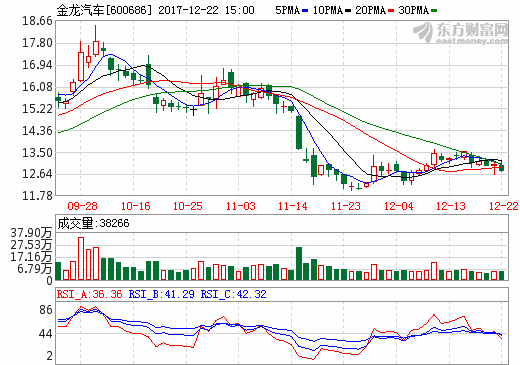Screen dimensions: 520x365
Task: Select the 11-14 date label on axis
Action: click(293, 206)
